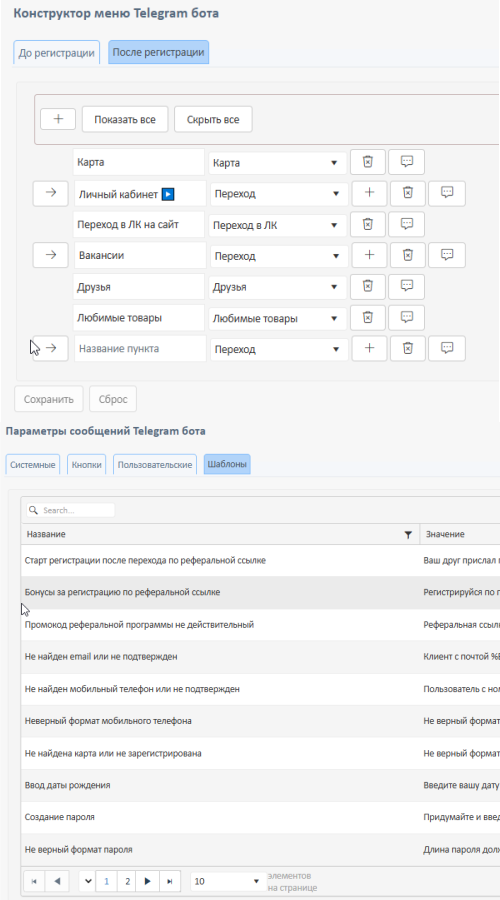
Task: Add a new top-level menu item
Action: [x=58, y=119]
